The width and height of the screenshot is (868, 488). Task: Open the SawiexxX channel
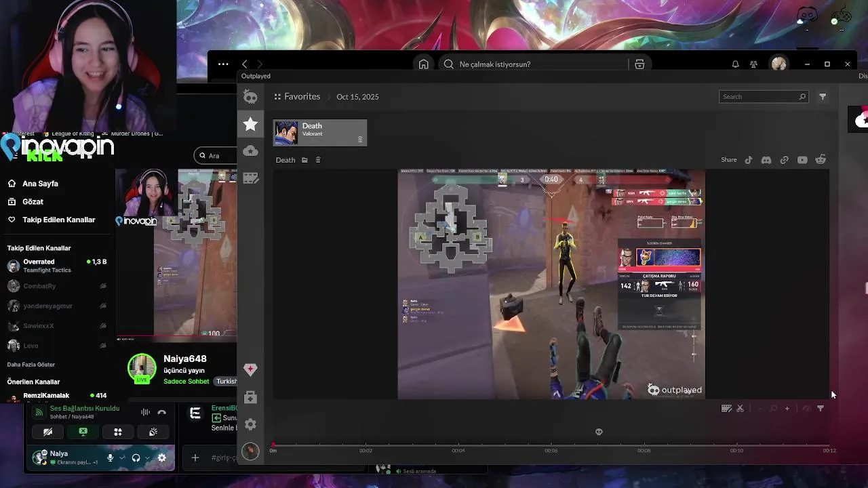tap(57, 326)
